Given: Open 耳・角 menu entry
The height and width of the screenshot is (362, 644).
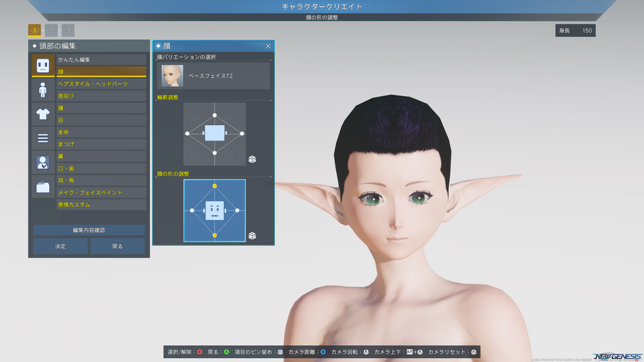Looking at the screenshot, I should coord(102,180).
